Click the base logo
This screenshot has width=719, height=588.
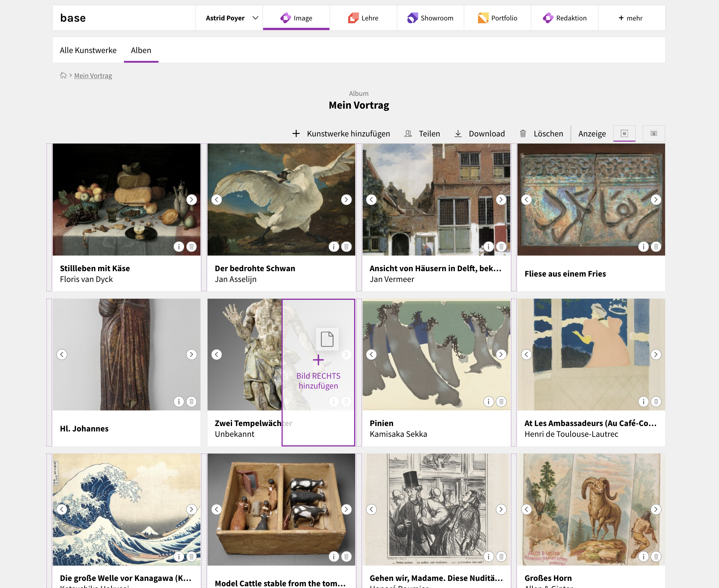pyautogui.click(x=73, y=18)
